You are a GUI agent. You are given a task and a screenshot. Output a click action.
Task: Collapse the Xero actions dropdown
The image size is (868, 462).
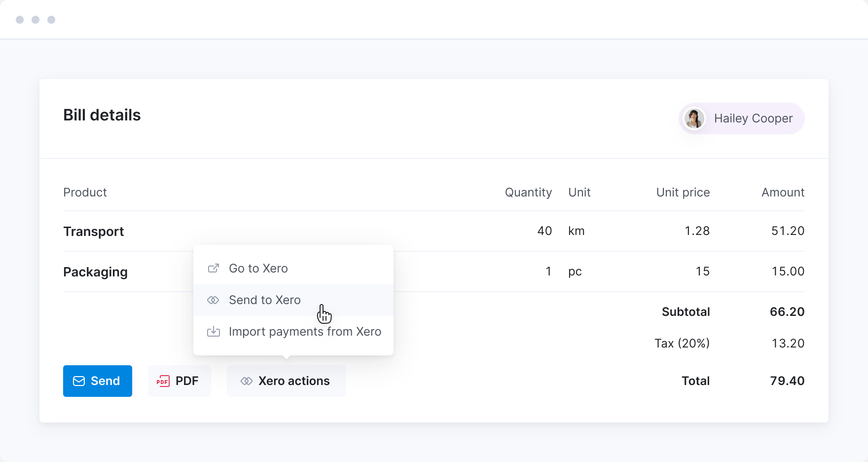point(287,381)
